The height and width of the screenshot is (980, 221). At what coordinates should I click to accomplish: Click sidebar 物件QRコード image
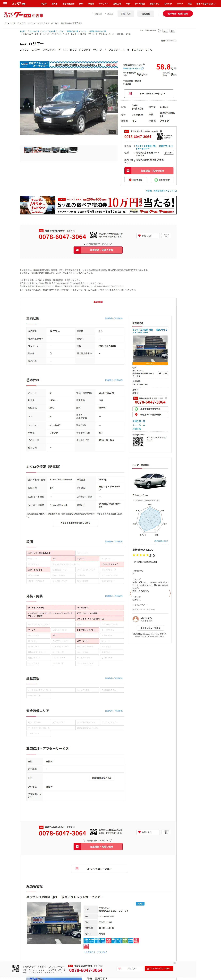click(138, 441)
